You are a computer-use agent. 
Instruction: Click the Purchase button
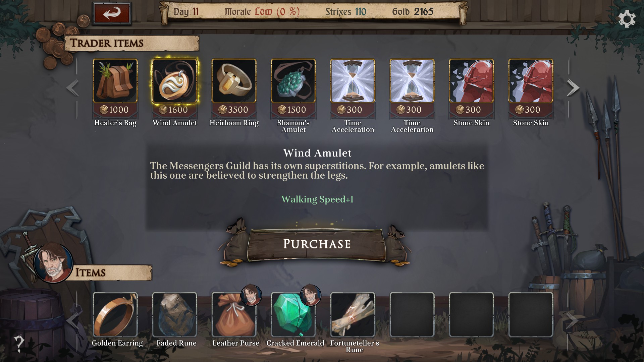point(317,244)
